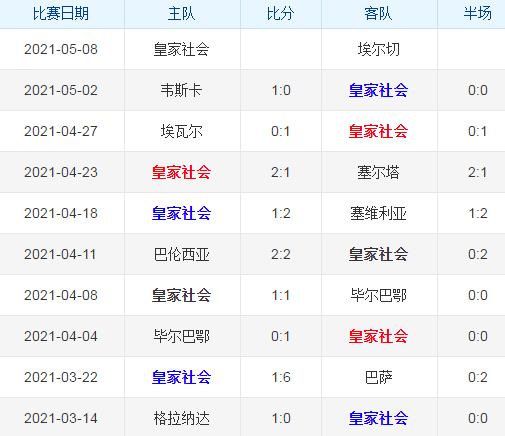Click home team 韦斯卡
Screen dimensions: 505x436
(x=181, y=90)
